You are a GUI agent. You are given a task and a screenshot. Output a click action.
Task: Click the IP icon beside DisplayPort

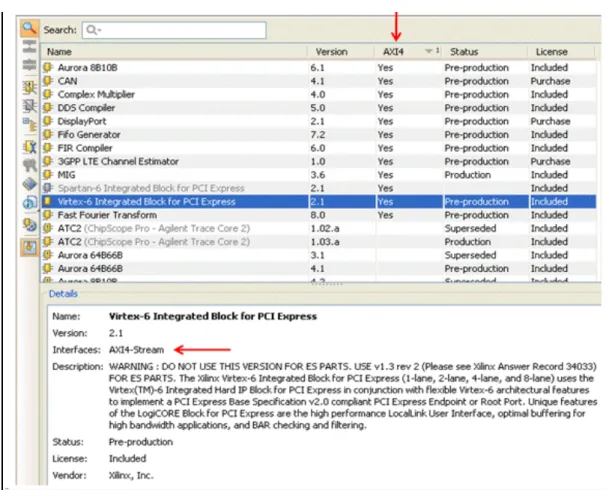click(48, 121)
